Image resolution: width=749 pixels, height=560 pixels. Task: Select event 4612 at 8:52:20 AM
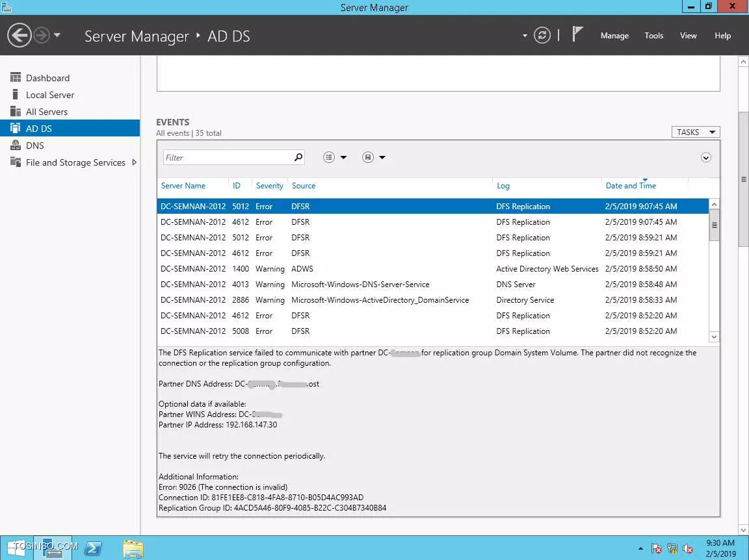(x=433, y=316)
